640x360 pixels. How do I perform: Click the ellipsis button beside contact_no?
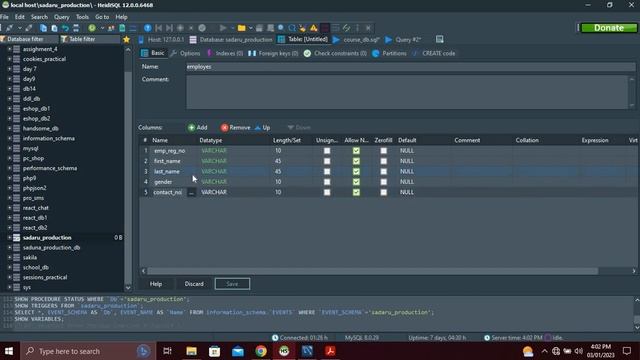coord(191,192)
